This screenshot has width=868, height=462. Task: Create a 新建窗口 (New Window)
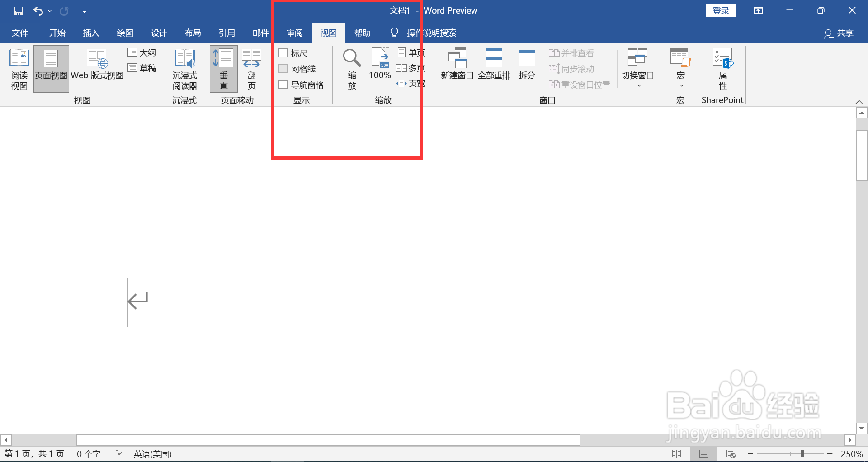tap(457, 66)
